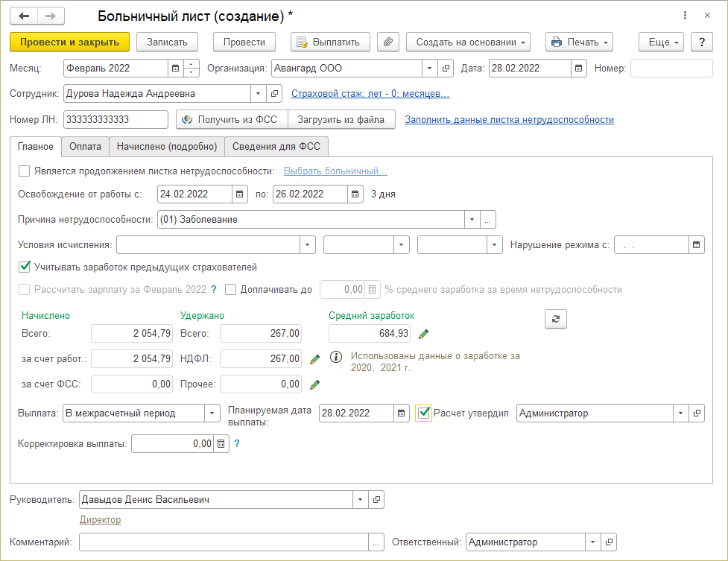Click the pencil icon next to НДФЛ
The width and height of the screenshot is (728, 561).
click(x=314, y=359)
